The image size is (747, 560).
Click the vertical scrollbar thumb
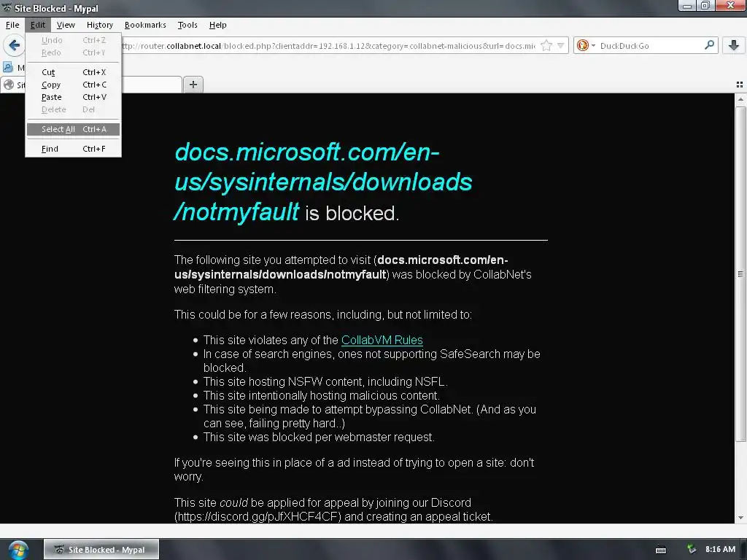[740, 274]
